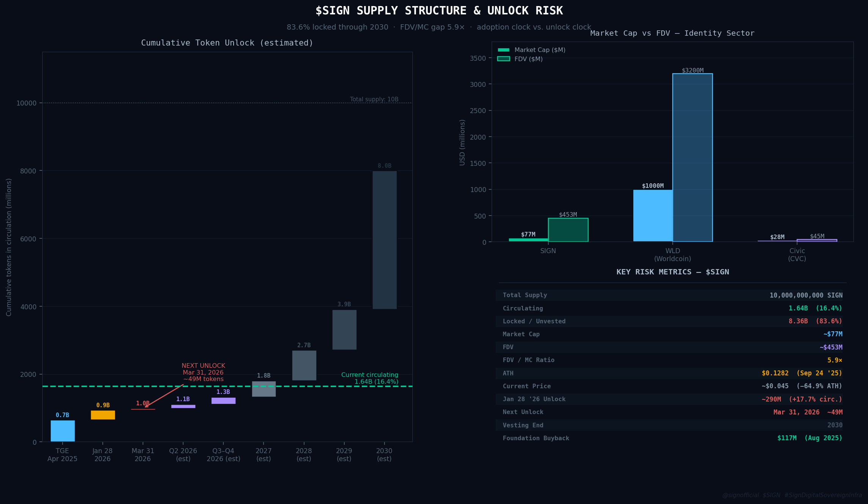868x504 pixels.
Task: Select the 2028 estimated unlock bar
Action: tap(304, 365)
